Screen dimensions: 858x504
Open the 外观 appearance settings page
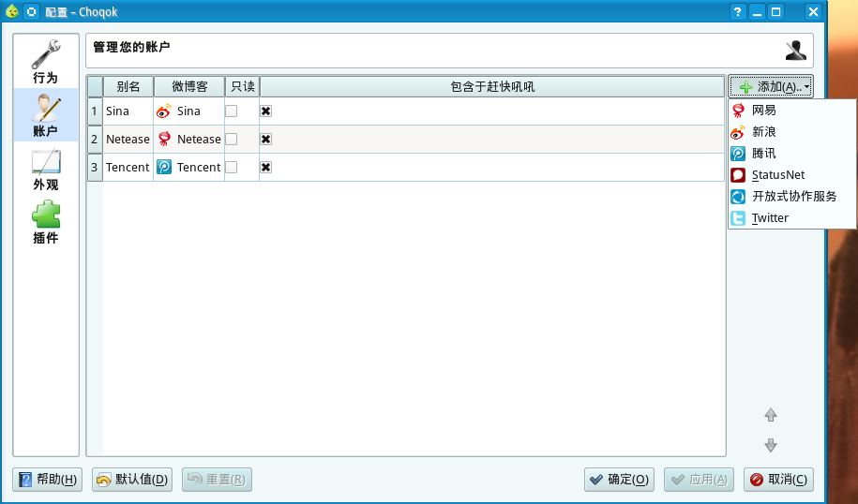pos(46,169)
